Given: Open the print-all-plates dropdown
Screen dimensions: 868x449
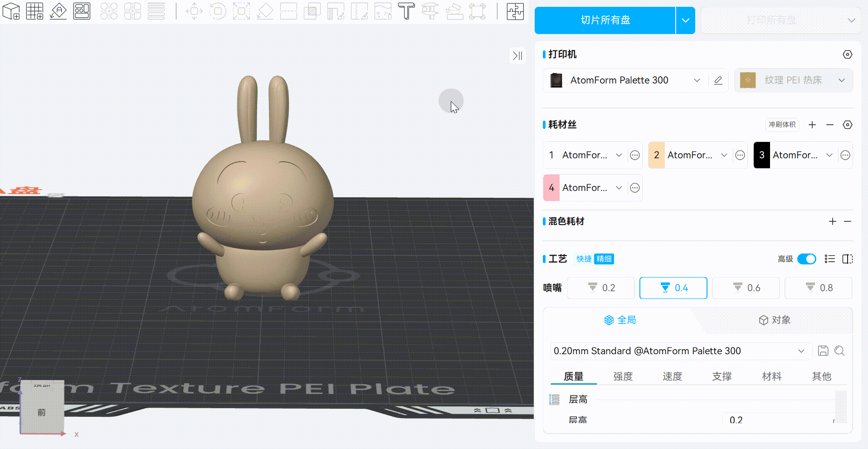Looking at the screenshot, I should tap(851, 20).
